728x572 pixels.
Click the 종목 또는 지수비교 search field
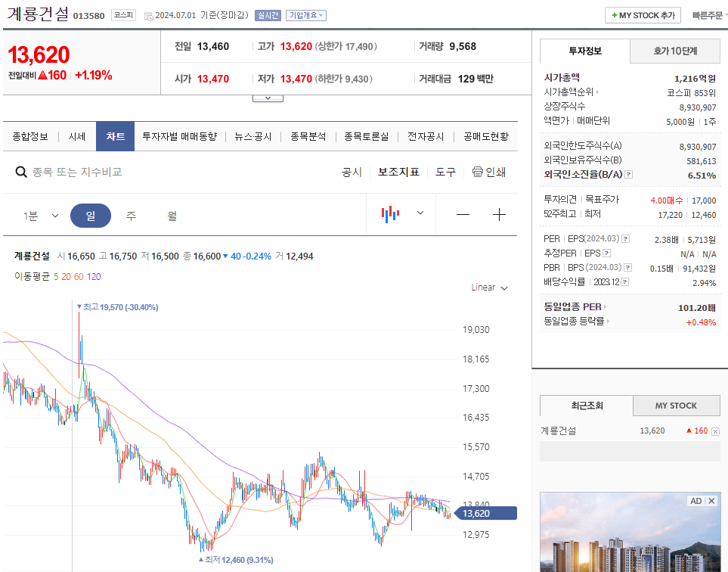[x=78, y=172]
